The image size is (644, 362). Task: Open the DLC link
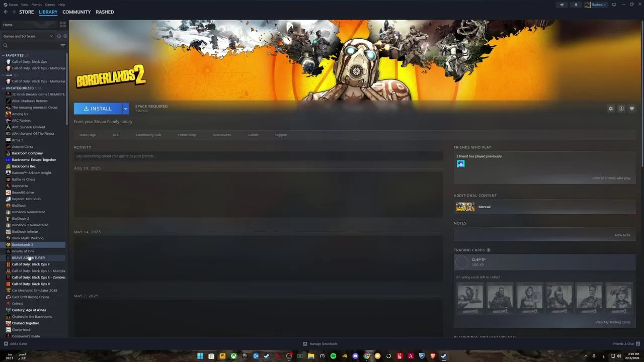[116, 135]
